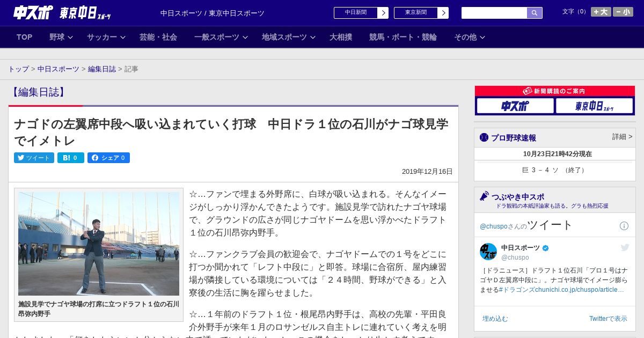
Task: Open the Twitter widget info icon
Action: tap(624, 226)
